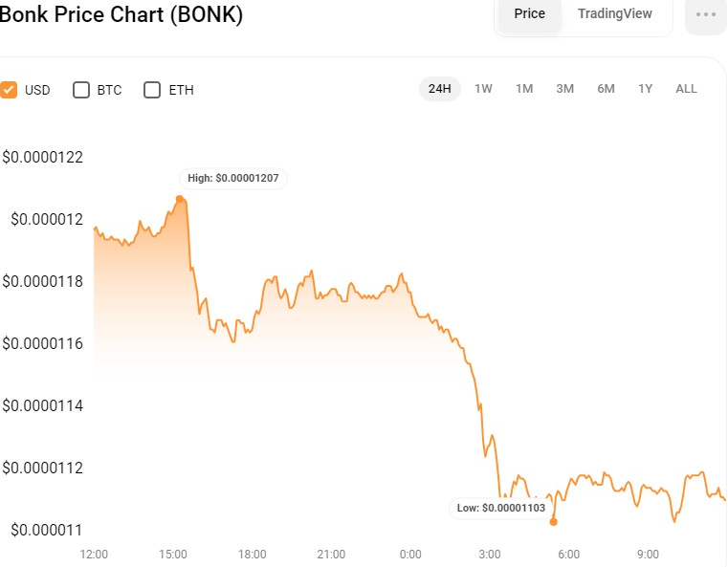The image size is (728, 567).
Task: Click the High price marker dot
Action: click(x=179, y=199)
